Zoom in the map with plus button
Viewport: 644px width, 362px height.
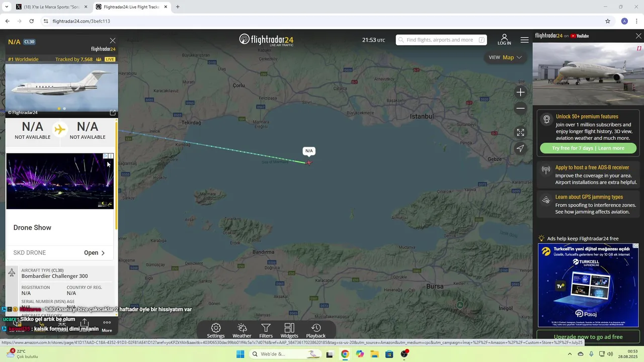[521, 92]
